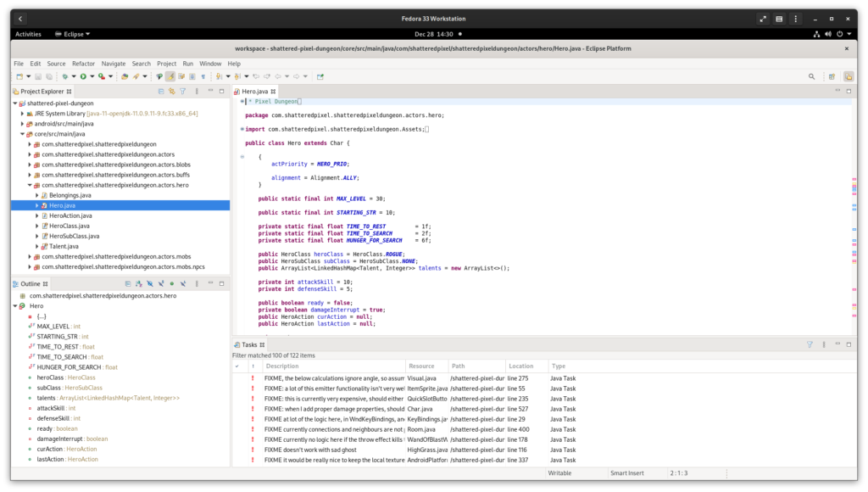Collapse the actors.hero package node
The height and width of the screenshot is (492, 868).
(30, 185)
